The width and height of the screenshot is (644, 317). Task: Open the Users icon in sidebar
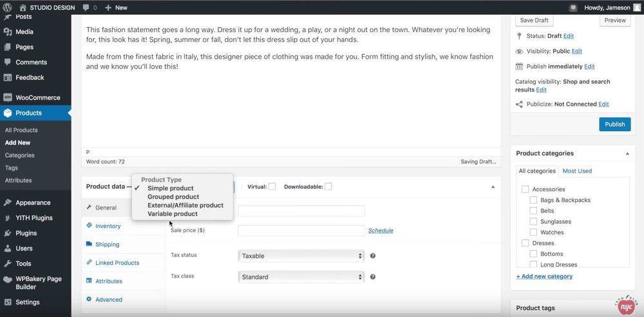pos(8,248)
